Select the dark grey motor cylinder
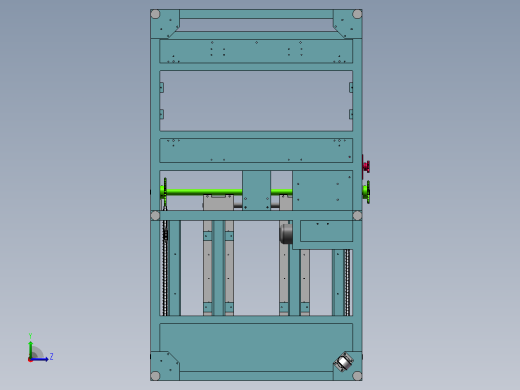The height and width of the screenshot is (390, 520). (x=286, y=233)
